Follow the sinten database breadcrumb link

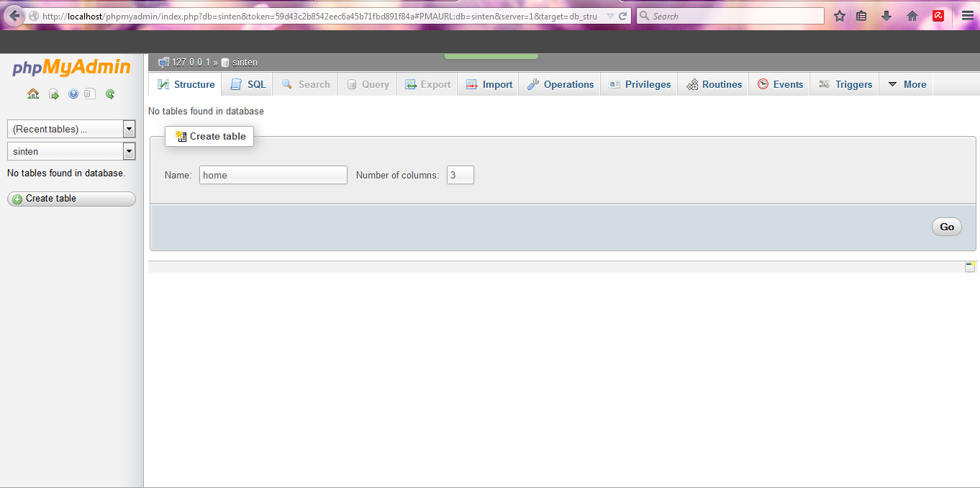coord(245,63)
